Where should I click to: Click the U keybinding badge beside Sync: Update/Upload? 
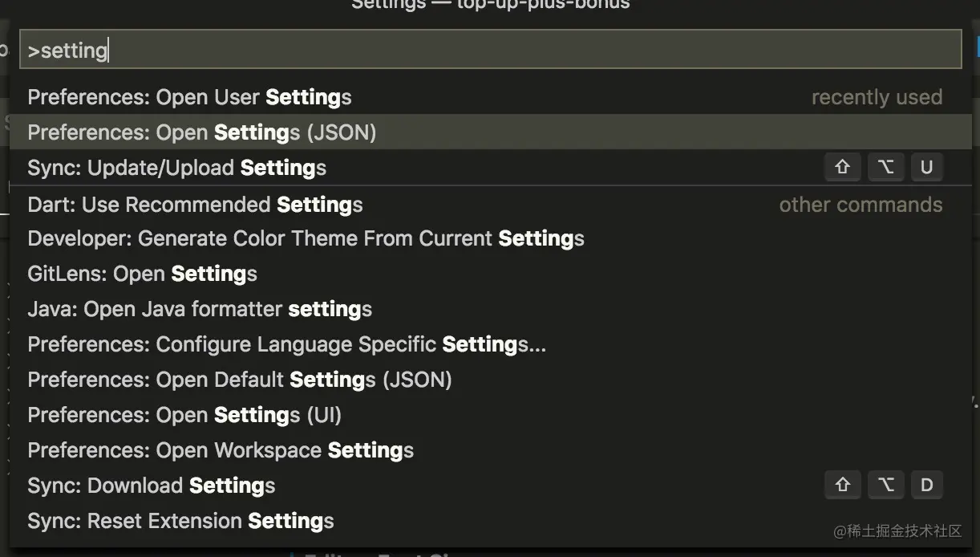coord(927,167)
